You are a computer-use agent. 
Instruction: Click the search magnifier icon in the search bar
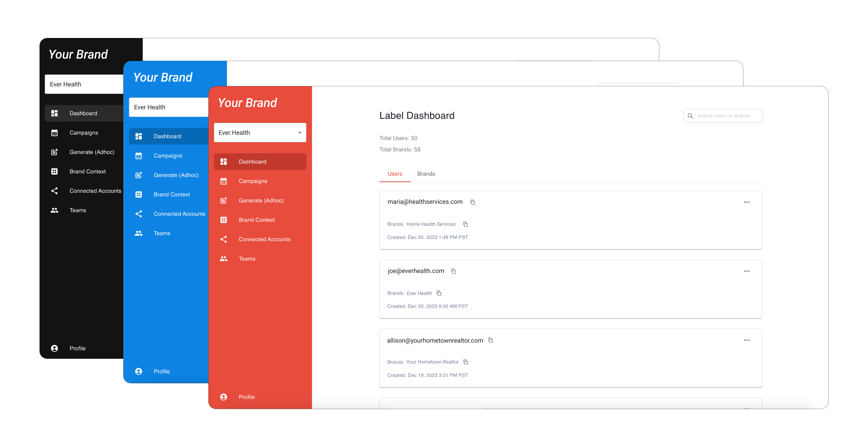(x=690, y=115)
